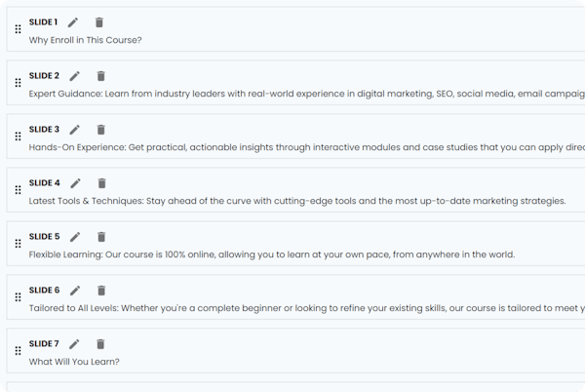Edit Slide 5 Flexible Learning text
The height and width of the screenshot is (392, 585).
(x=75, y=237)
